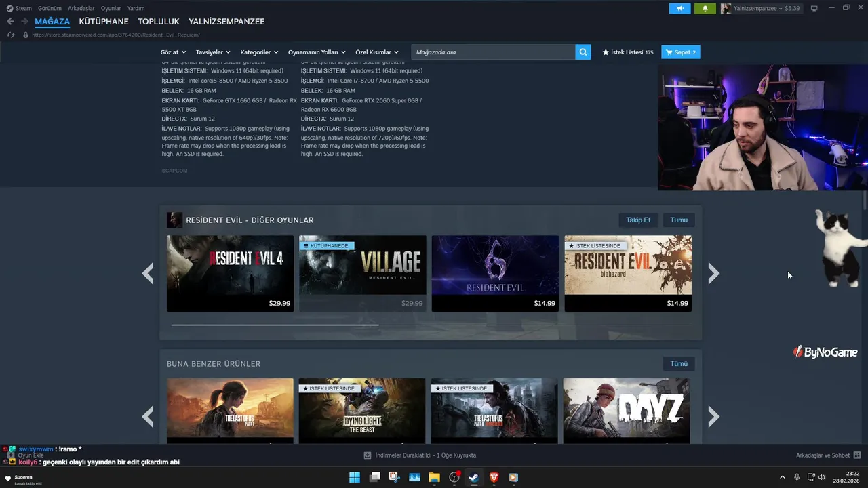Viewport: 868px width, 488px height.
Task: Open The Last of Us Part I card
Action: coord(231,411)
